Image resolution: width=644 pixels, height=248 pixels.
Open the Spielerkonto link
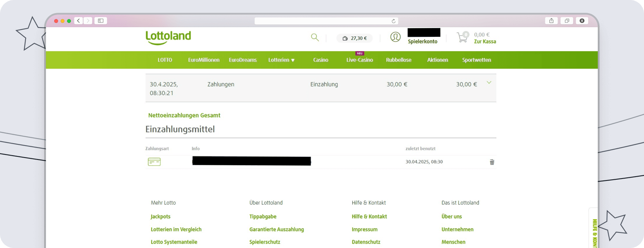coord(422,42)
